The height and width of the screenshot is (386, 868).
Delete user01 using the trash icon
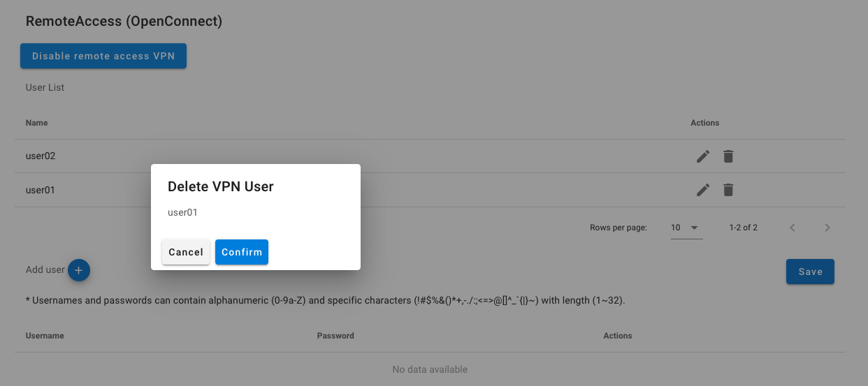[728, 190]
